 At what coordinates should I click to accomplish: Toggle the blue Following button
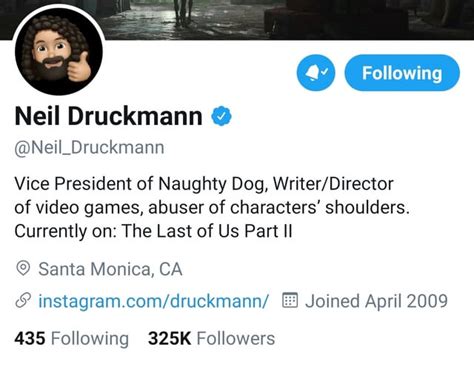point(402,73)
